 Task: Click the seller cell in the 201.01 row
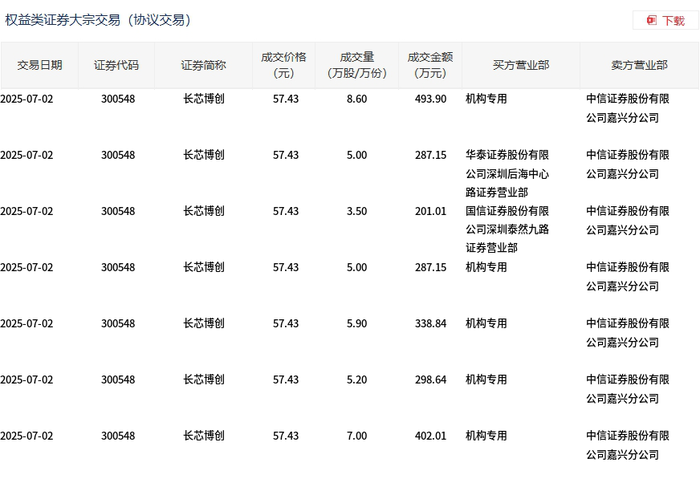click(x=628, y=221)
